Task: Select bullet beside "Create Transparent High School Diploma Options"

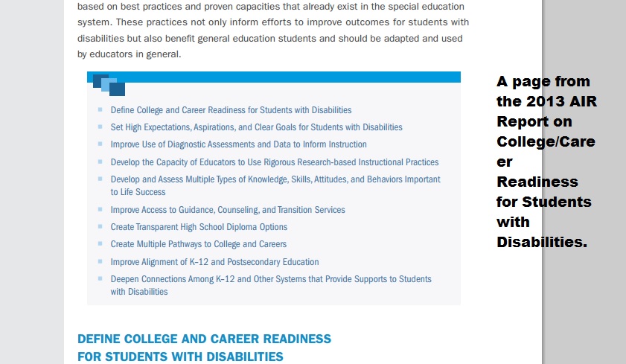Action: [x=100, y=227]
